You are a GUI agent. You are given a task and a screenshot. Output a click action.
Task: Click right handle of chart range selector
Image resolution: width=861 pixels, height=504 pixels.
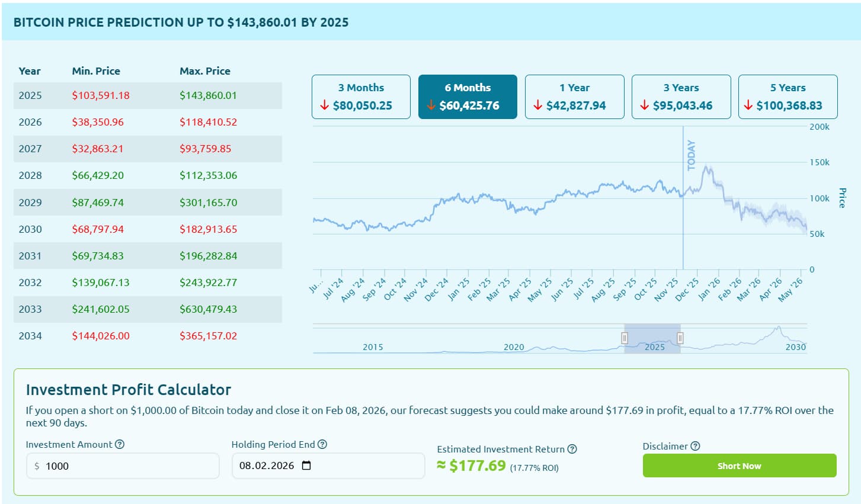680,338
